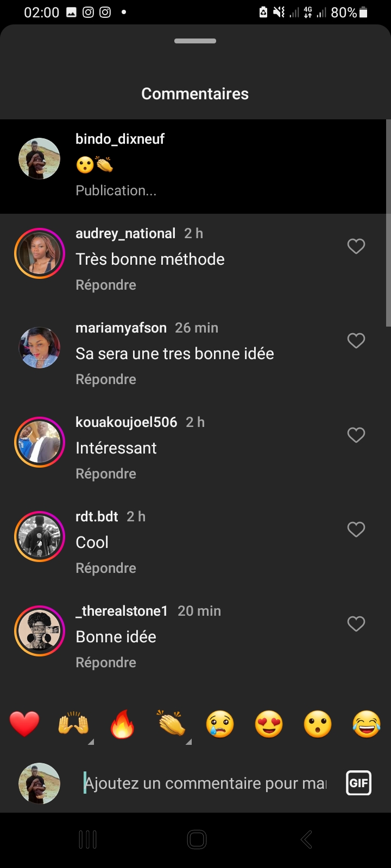Toggle the heart on mariamyafson's comment
The image size is (391, 868).
pyautogui.click(x=356, y=341)
